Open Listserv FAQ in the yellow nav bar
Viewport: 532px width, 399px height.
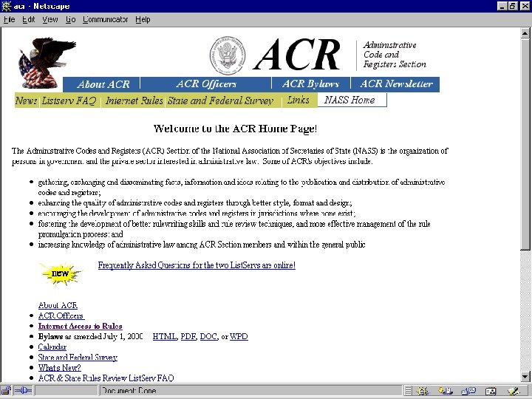click(x=69, y=100)
